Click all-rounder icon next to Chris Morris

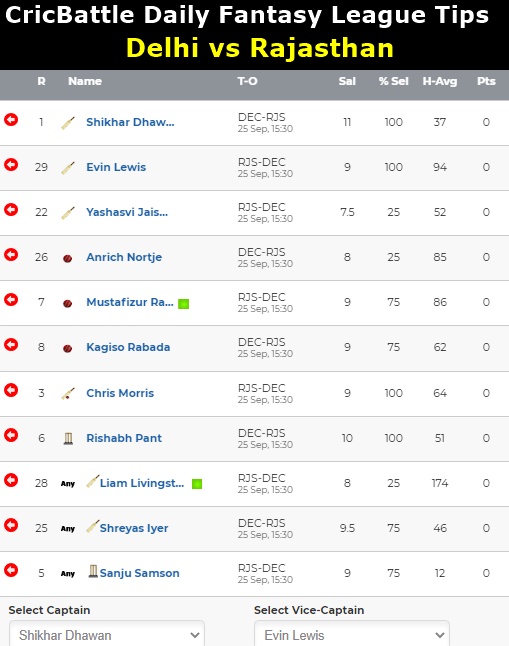point(68,393)
